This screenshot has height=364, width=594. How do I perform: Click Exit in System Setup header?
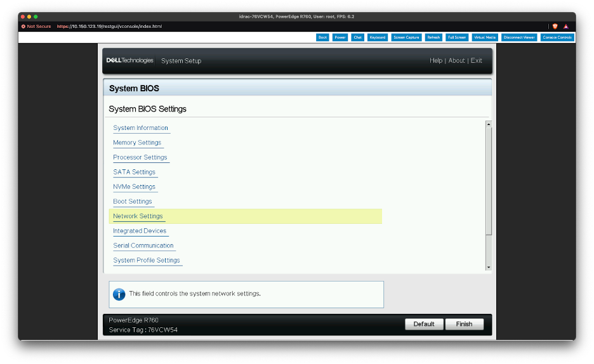[476, 61]
